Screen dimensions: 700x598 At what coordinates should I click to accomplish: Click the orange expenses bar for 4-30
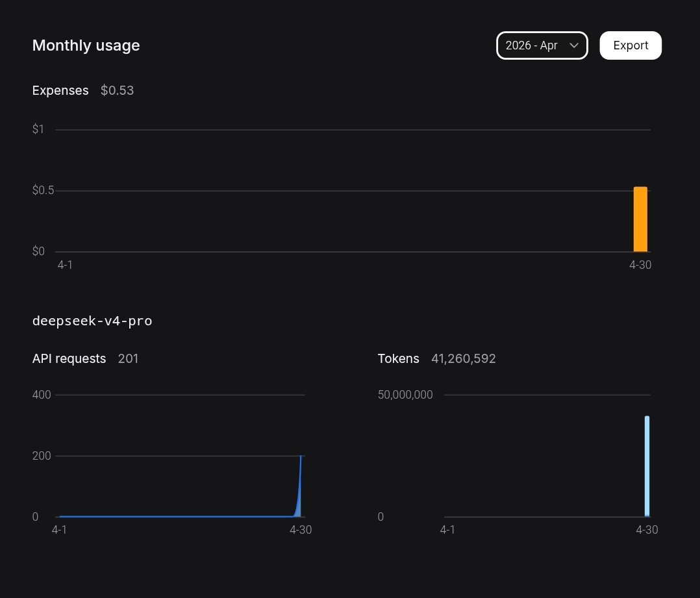[640, 219]
